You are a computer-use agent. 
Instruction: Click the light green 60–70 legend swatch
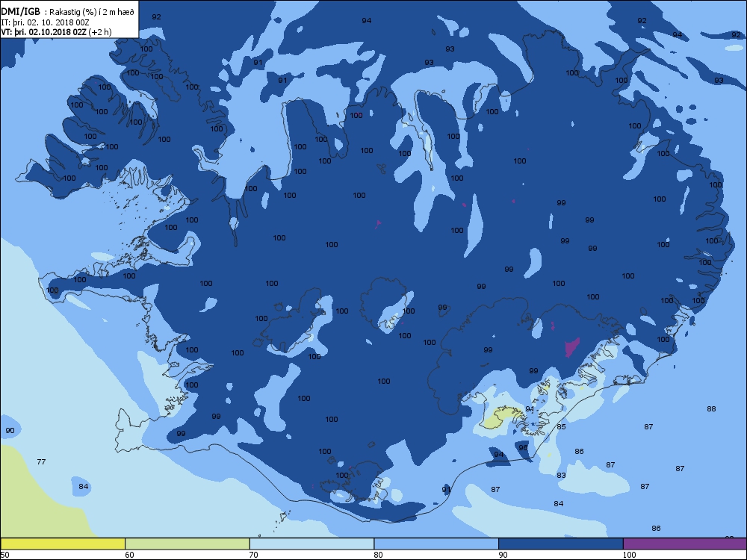187,544
